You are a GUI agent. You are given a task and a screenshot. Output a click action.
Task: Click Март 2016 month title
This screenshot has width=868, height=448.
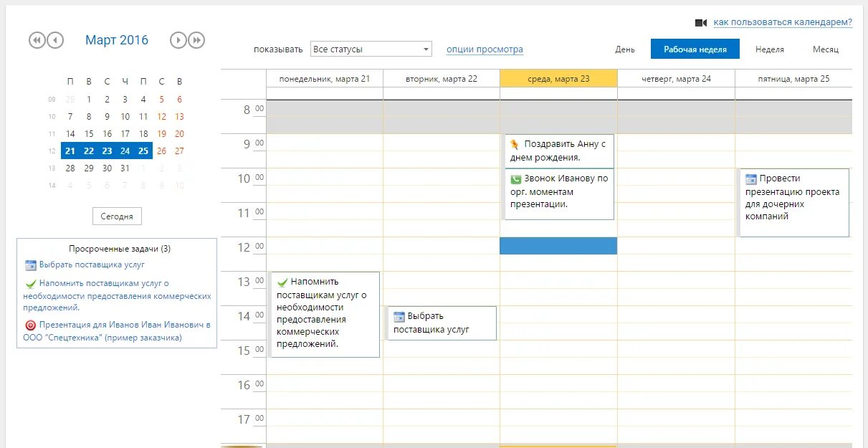pos(117,40)
